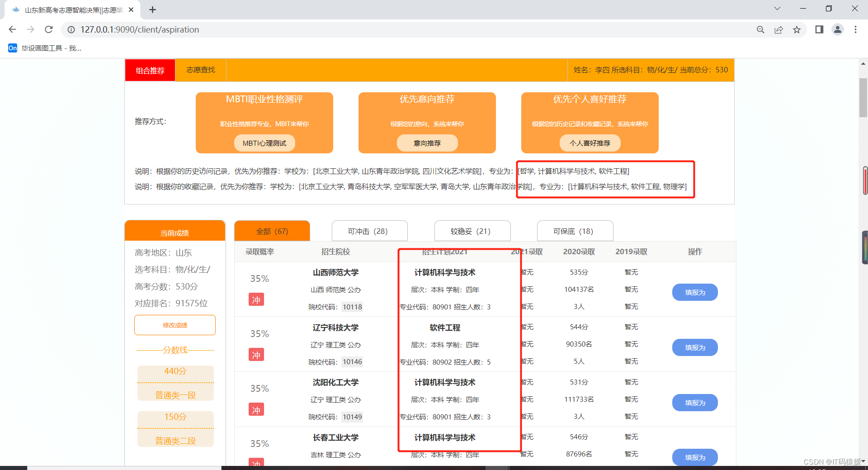868x470 pixels.
Task: Click the 当前成绩 panel header
Action: click(x=175, y=231)
